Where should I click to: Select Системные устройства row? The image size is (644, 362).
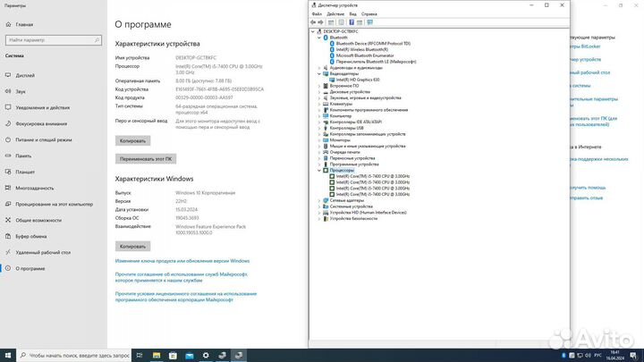coord(352,206)
